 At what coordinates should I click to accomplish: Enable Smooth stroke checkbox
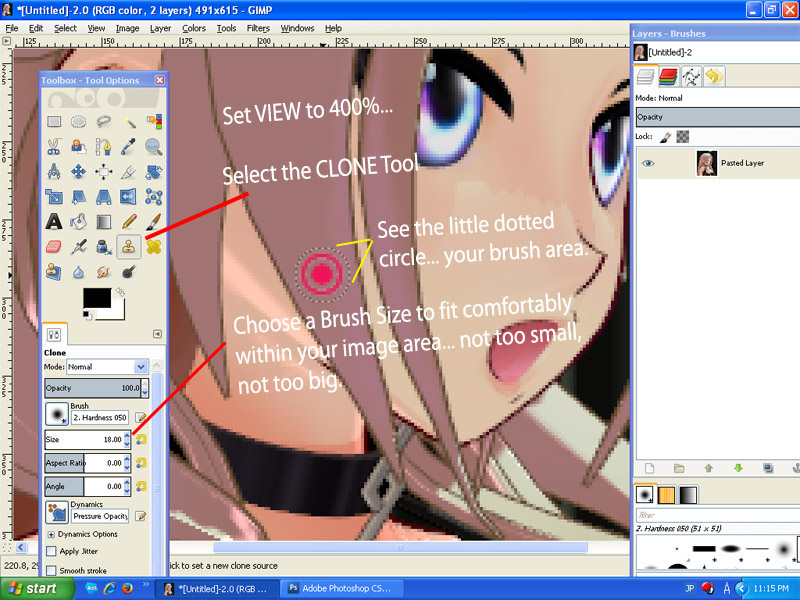point(51,570)
